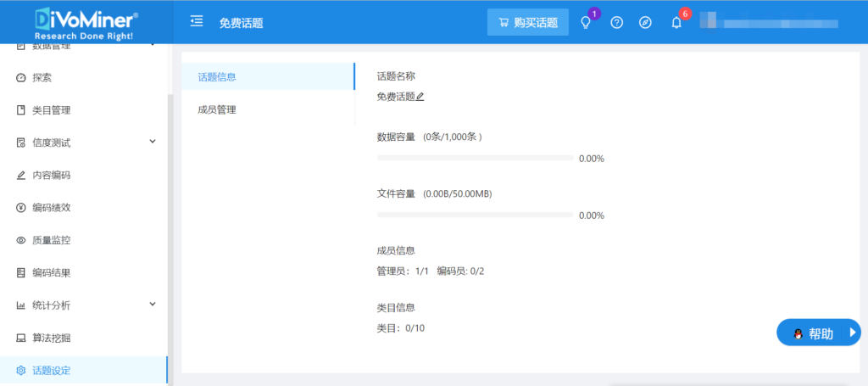Click the sidebar vertical scrollbar

[x=170, y=238]
